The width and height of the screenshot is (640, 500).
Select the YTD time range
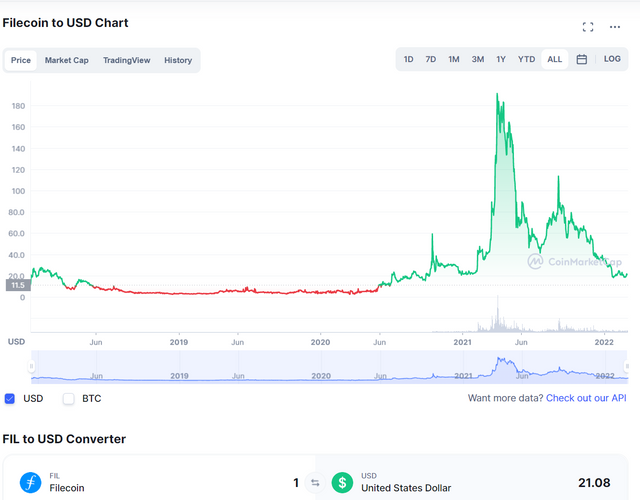[x=526, y=59]
